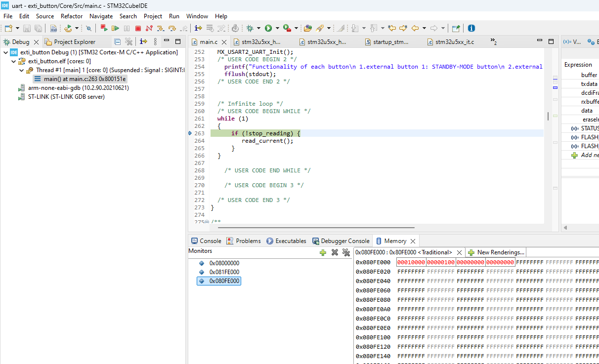The image size is (599, 364).
Task: Remove all memory monitors in Monitors panel
Action: (346, 252)
